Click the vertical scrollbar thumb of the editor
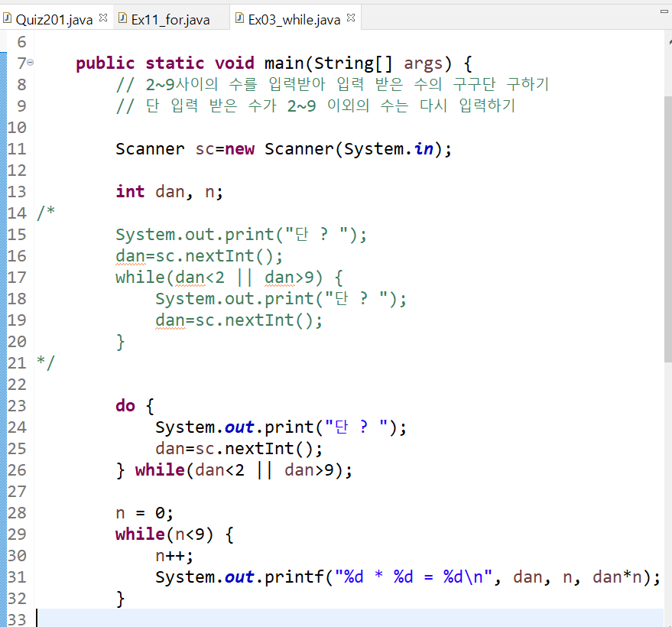The height and width of the screenshot is (627, 672). (667, 229)
